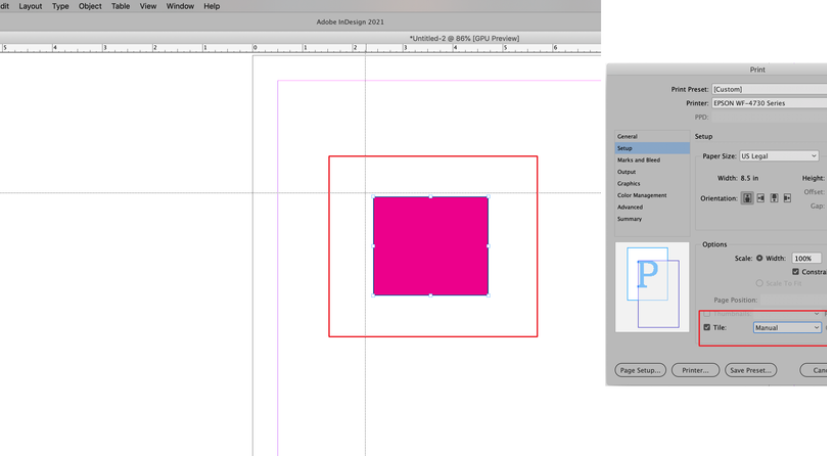Screen dimensions: 827x465
Task: Toggle the Tile checkbox
Action: tap(707, 327)
